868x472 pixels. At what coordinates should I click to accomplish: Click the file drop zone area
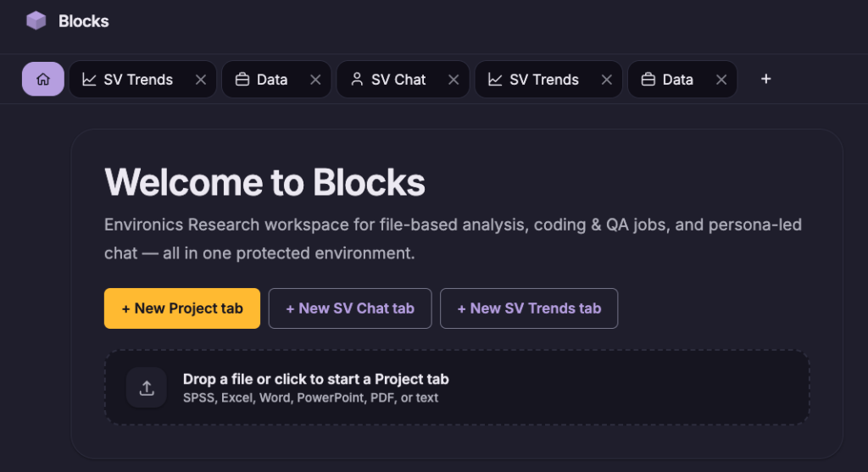coord(457,387)
